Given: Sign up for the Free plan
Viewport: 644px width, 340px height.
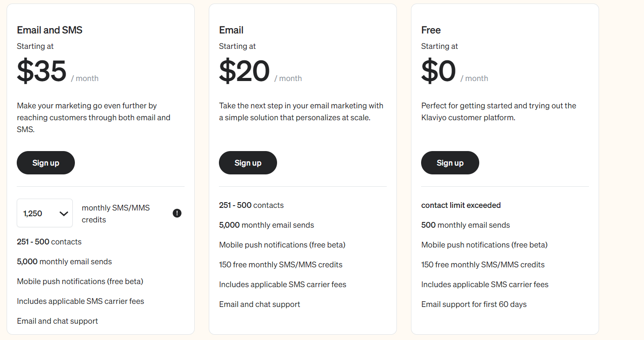Looking at the screenshot, I should (450, 163).
